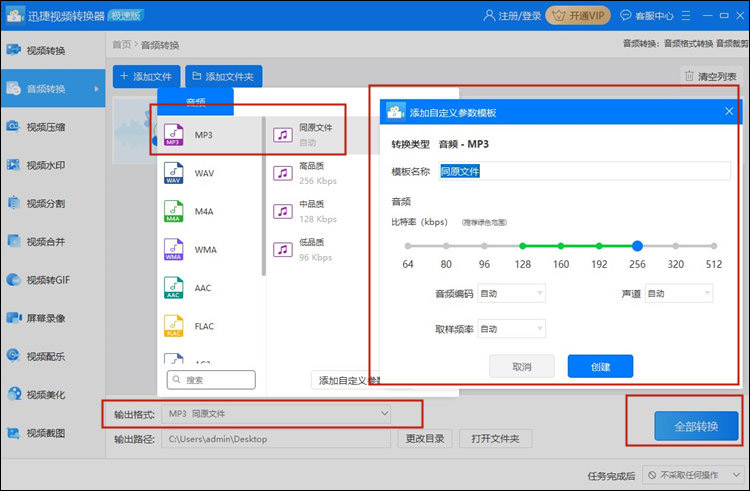Open 任务完成后 action dropdown
Screen dimensions: 750x491
[693, 475]
